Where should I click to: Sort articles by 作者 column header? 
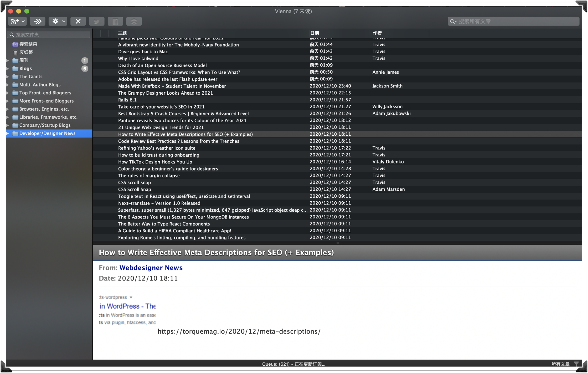coord(400,33)
